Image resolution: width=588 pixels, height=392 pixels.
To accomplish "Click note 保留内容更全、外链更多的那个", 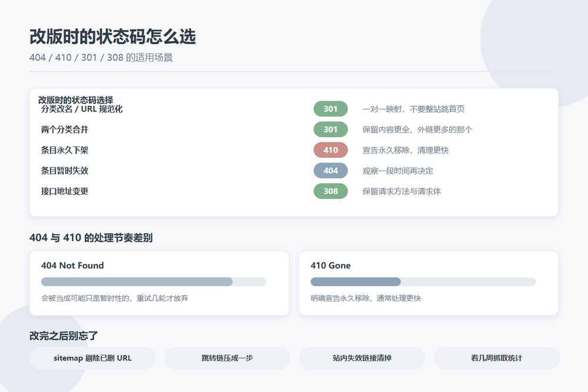I will (x=417, y=129).
